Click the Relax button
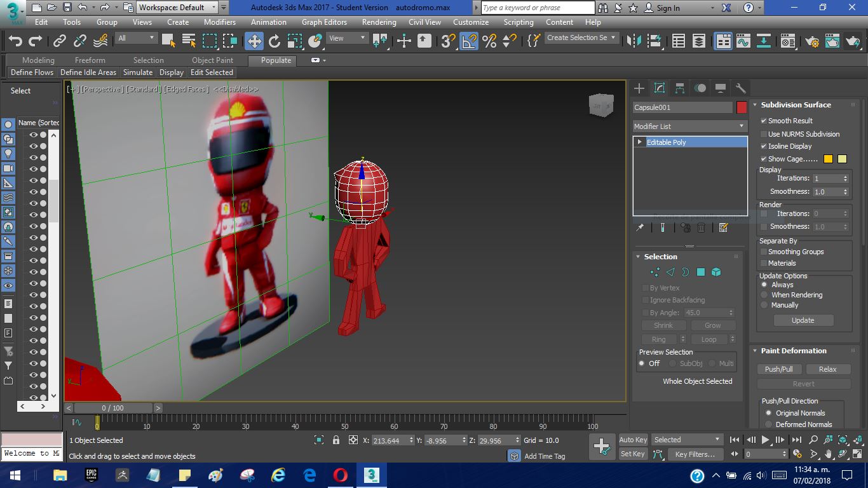Image resolution: width=868 pixels, height=488 pixels. pyautogui.click(x=827, y=369)
